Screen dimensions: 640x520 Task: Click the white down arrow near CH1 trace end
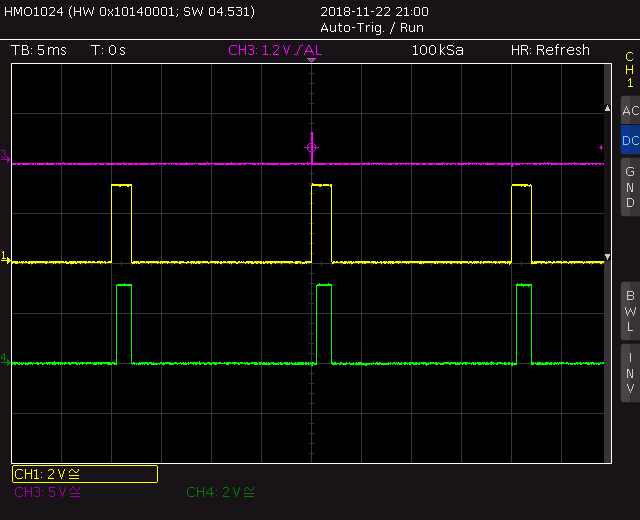click(x=606, y=260)
